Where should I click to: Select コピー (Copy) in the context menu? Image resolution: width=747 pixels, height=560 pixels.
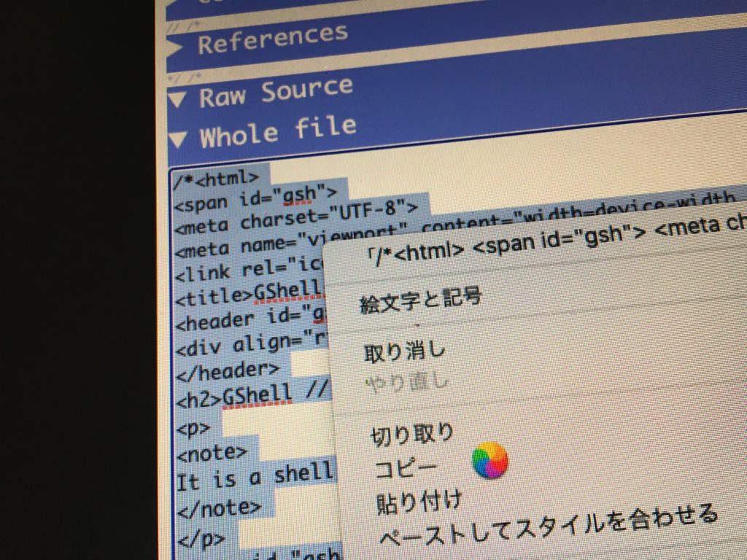tap(406, 469)
